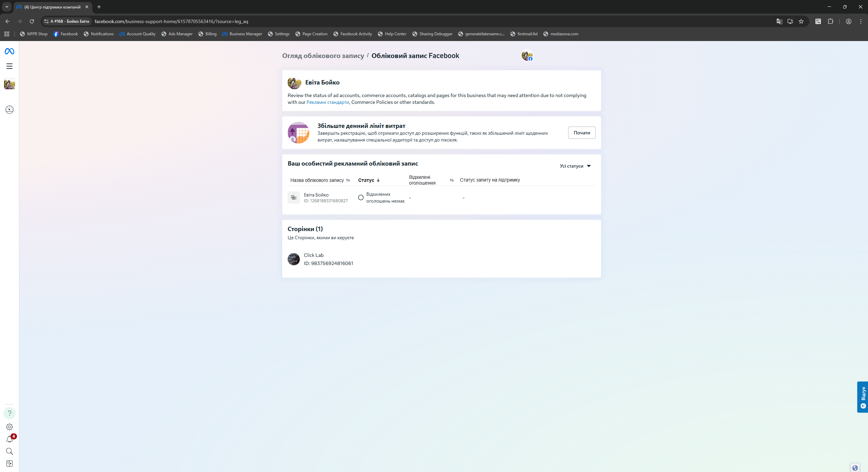Follow the Рекламні стандарти link
The height and width of the screenshot is (472, 868).
coord(328,102)
